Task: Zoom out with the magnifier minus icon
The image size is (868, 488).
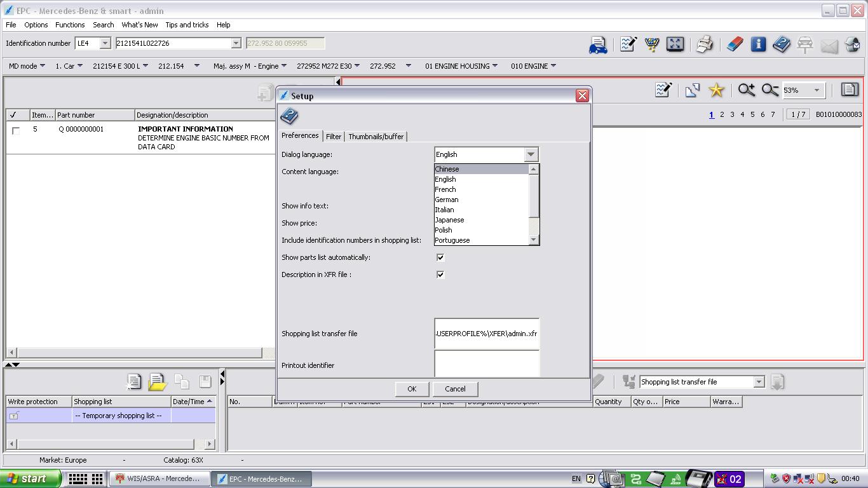Action: pos(770,90)
